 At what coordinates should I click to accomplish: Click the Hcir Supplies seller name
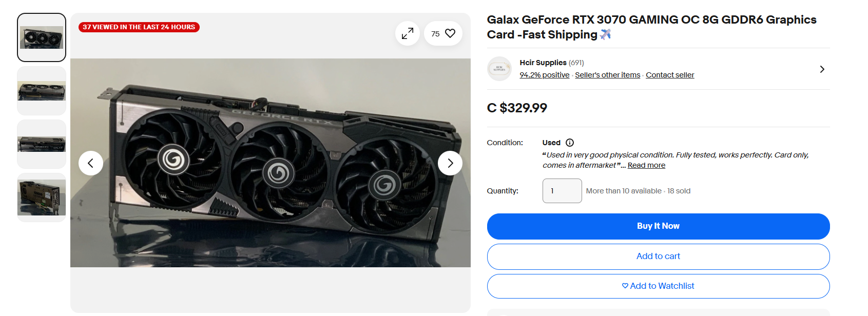pos(543,63)
